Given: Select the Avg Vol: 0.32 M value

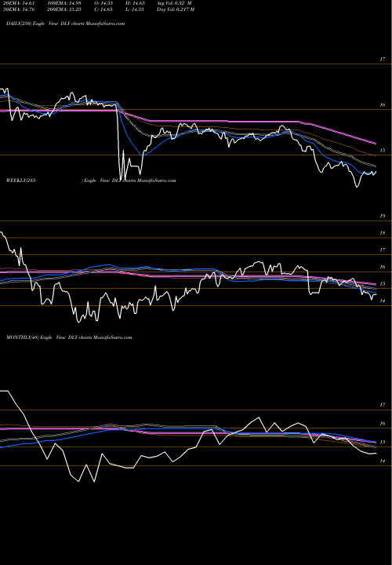Looking at the screenshot, I should coord(174,3).
